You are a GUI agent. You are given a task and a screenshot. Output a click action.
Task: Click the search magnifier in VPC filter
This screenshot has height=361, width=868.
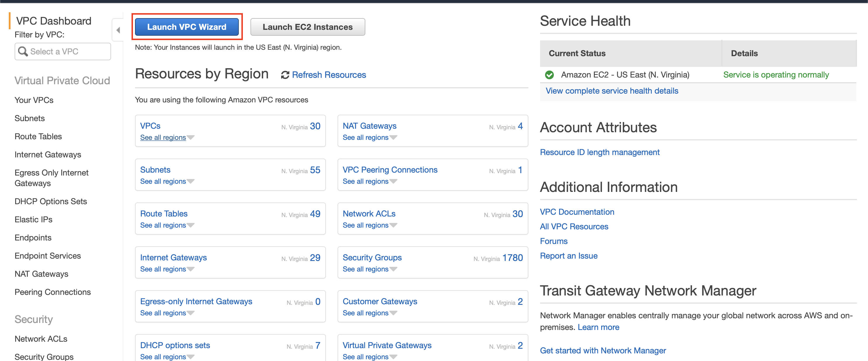(x=23, y=51)
